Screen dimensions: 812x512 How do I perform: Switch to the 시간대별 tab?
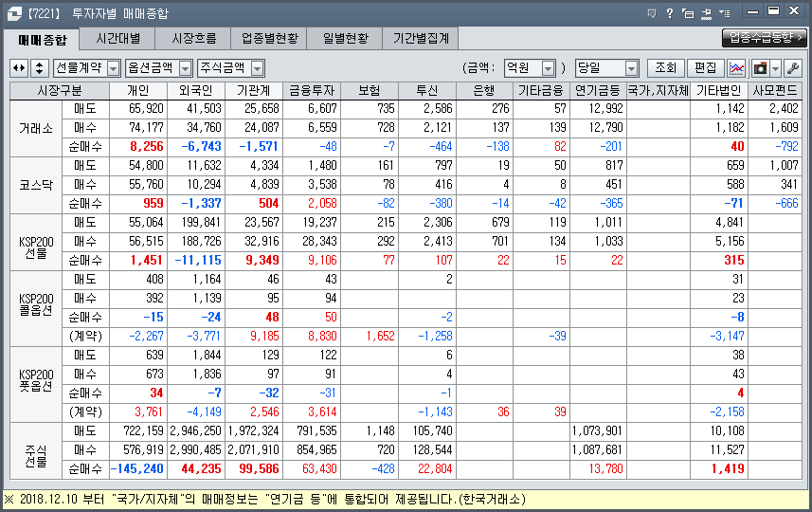pyautogui.click(x=118, y=38)
